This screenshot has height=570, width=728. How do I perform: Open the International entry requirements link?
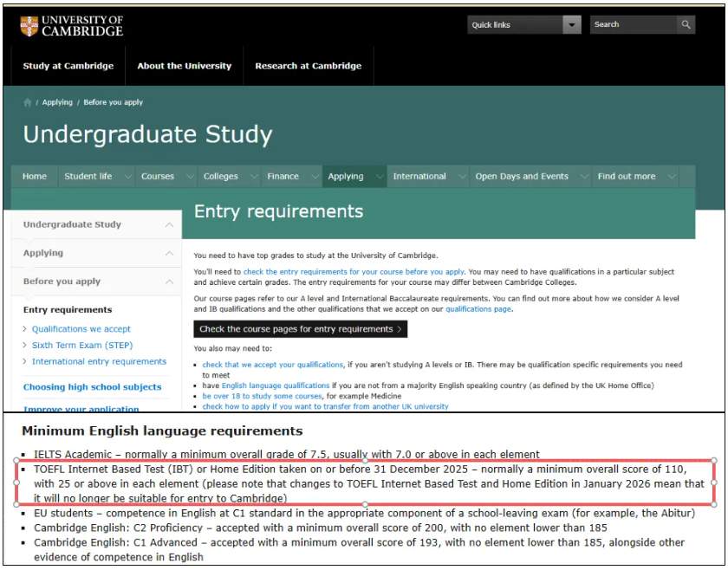99,362
